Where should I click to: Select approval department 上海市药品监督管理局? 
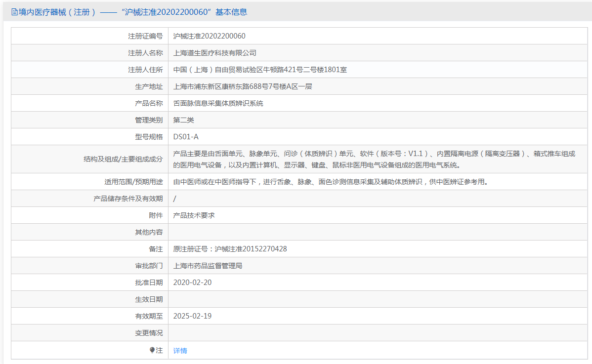(208, 266)
